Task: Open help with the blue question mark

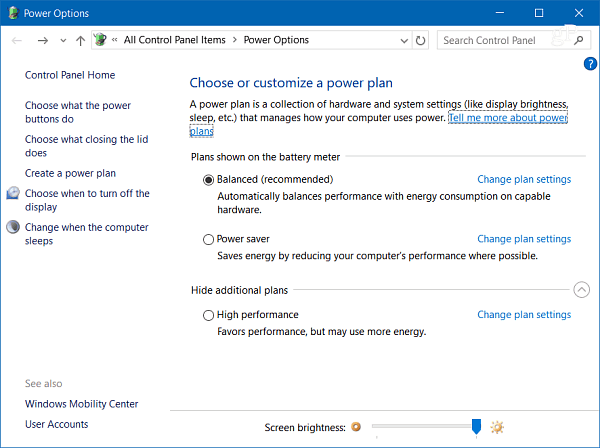Action: coord(590,64)
